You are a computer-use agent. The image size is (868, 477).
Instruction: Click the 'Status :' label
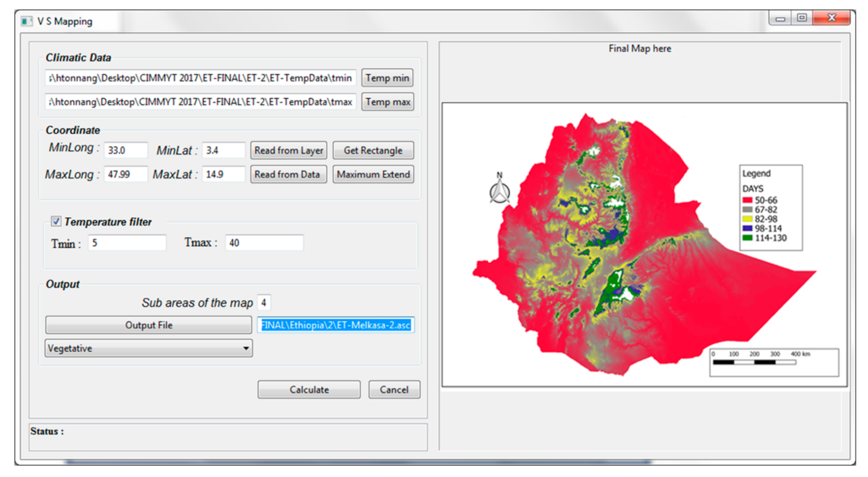47,431
